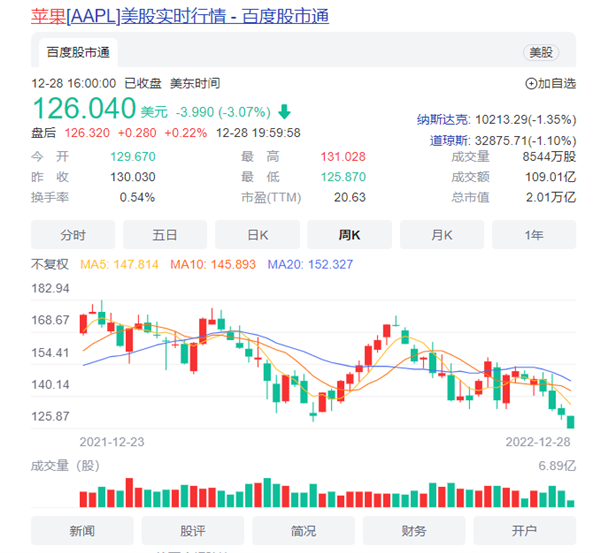Select the 月K chart tab
Viewport: 600px width, 553px height.
(442, 235)
